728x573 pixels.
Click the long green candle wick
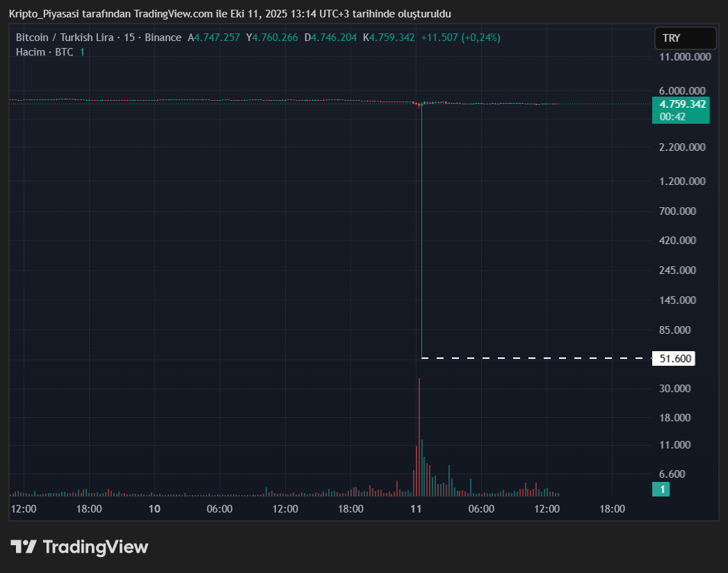pos(421,229)
